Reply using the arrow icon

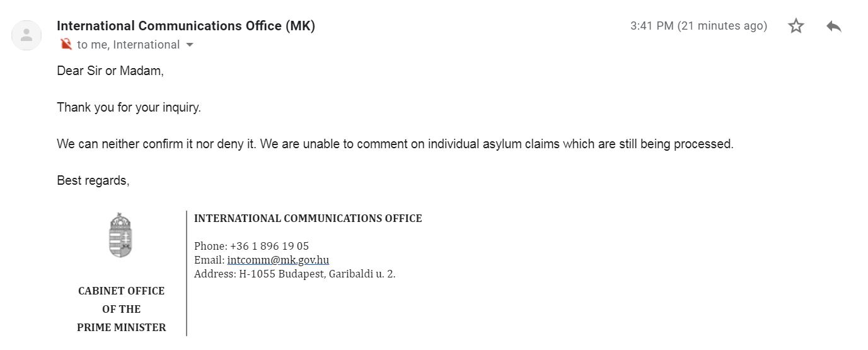(x=834, y=26)
